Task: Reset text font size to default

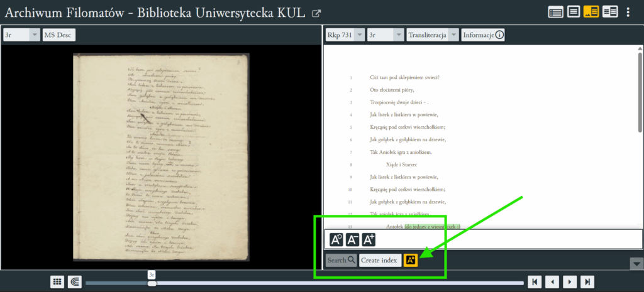Action: [x=336, y=239]
